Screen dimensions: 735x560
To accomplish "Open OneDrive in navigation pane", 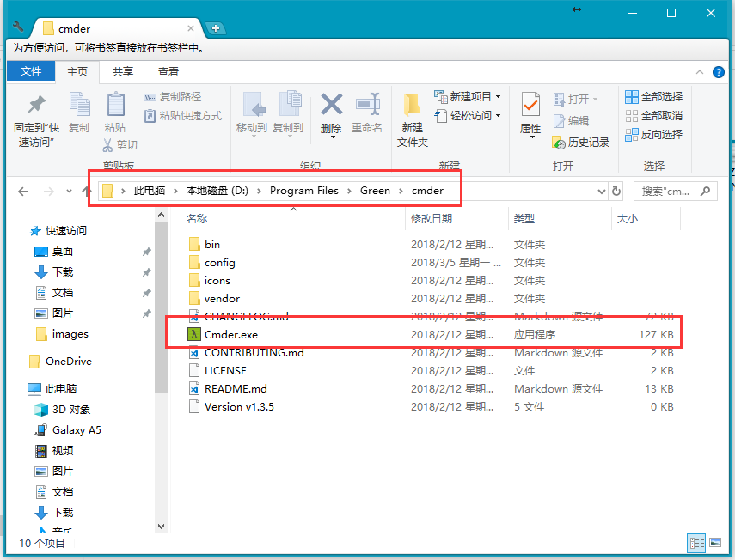I will tap(69, 362).
